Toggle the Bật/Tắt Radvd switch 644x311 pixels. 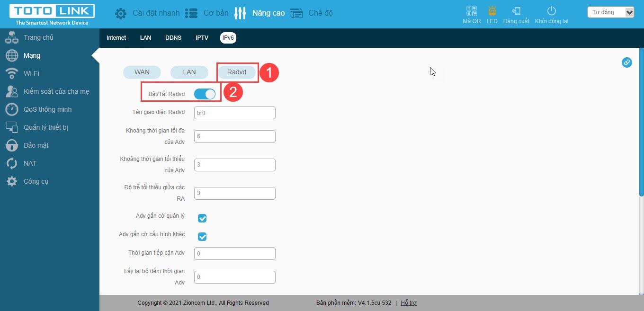click(x=205, y=94)
